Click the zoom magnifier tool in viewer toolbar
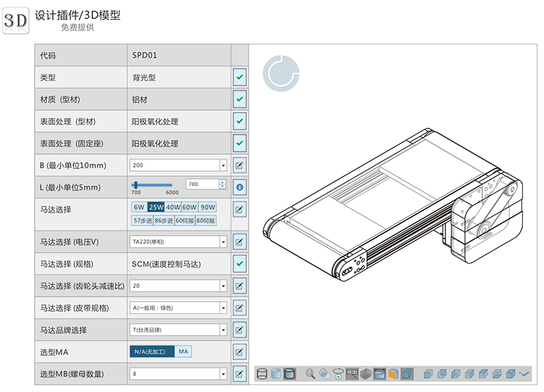 coord(311,374)
